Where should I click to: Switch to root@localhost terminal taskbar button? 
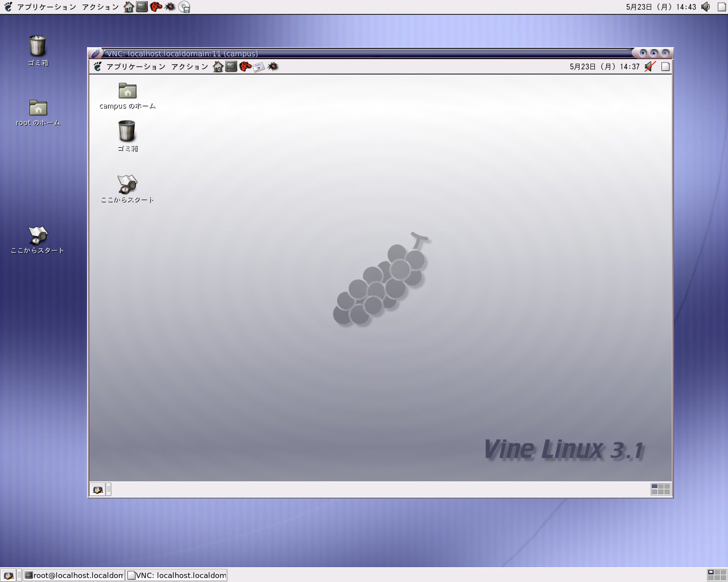point(74,575)
